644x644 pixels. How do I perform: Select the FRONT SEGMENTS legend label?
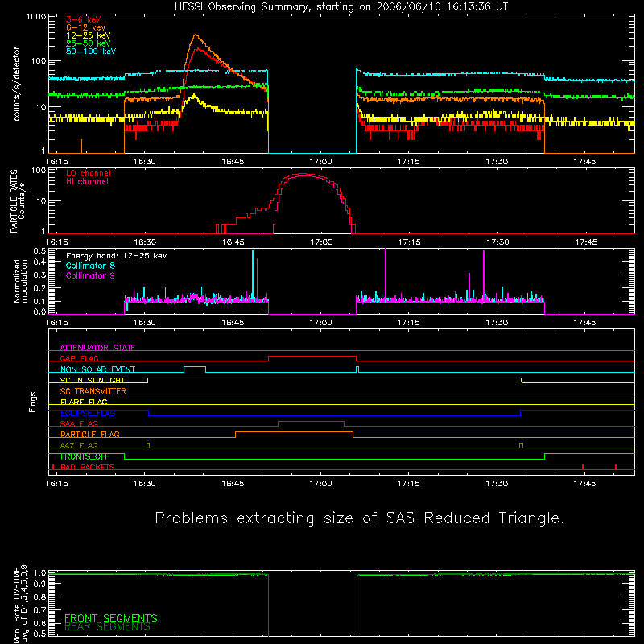coord(111,618)
